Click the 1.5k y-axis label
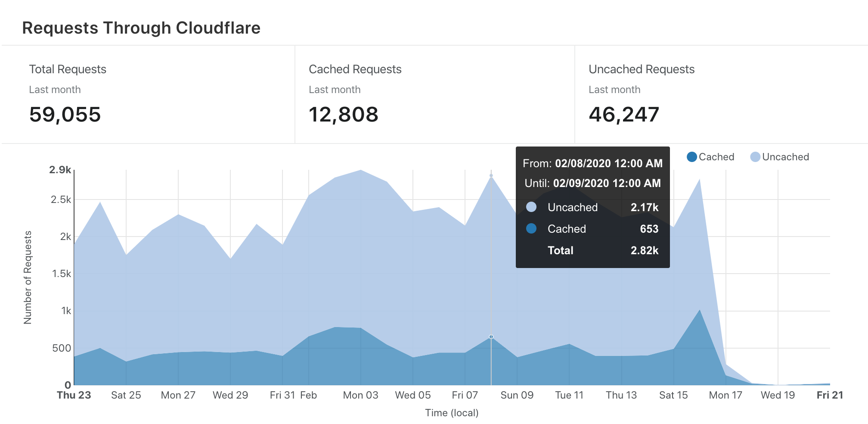The width and height of the screenshot is (868, 424). [62, 274]
